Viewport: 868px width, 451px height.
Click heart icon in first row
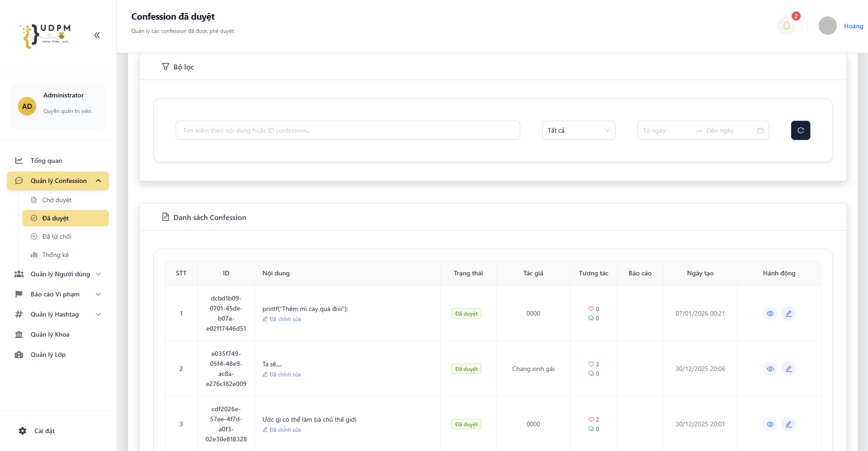pos(591,309)
